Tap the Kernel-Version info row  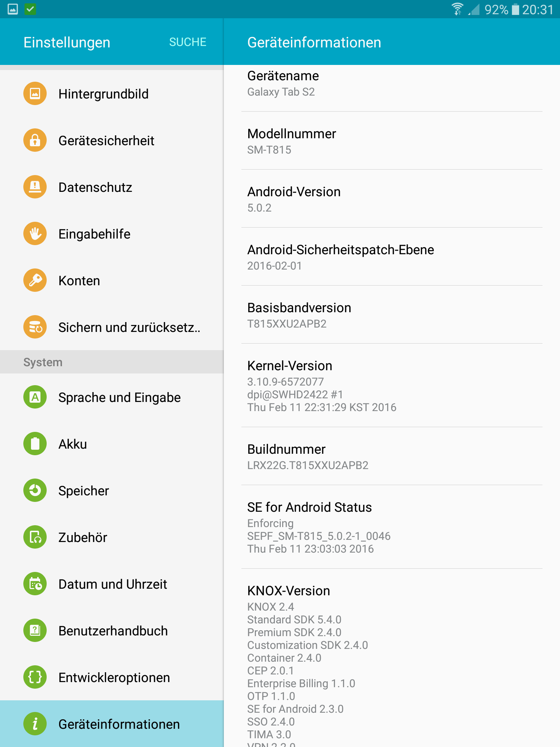coord(392,386)
